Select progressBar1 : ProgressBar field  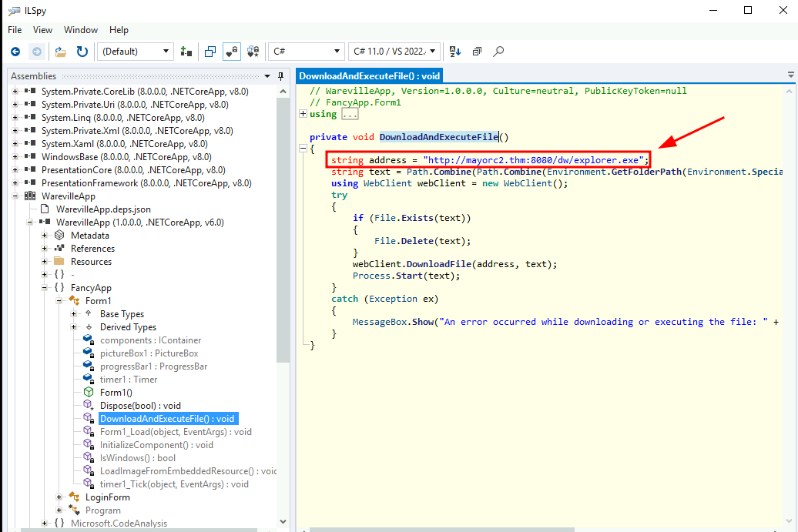click(154, 366)
